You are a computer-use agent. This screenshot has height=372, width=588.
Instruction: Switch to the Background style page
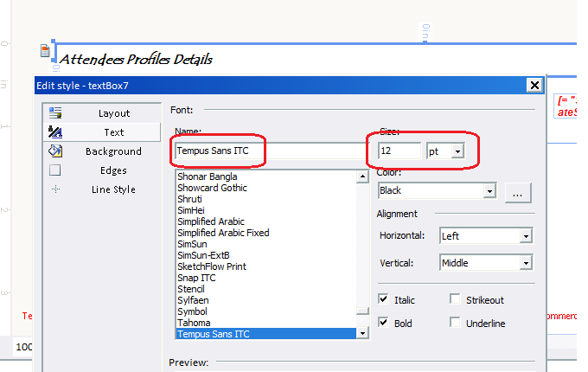102,151
